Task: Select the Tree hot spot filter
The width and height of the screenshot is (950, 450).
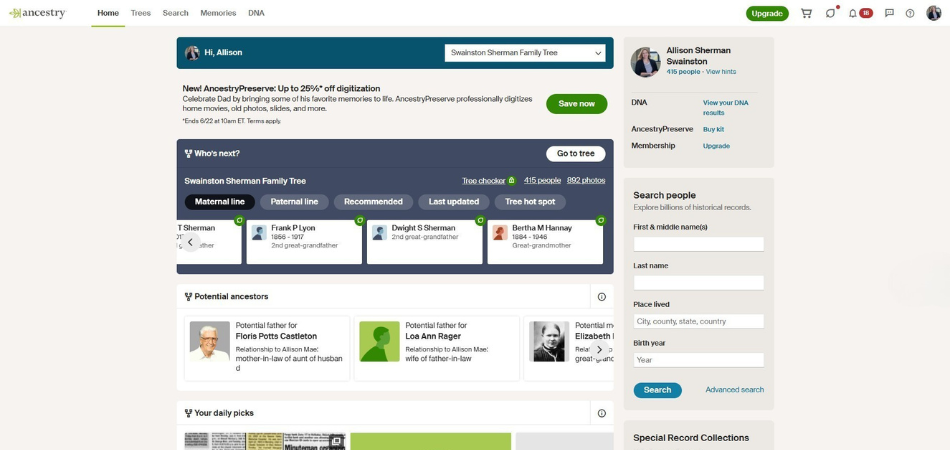Action: pyautogui.click(x=530, y=202)
